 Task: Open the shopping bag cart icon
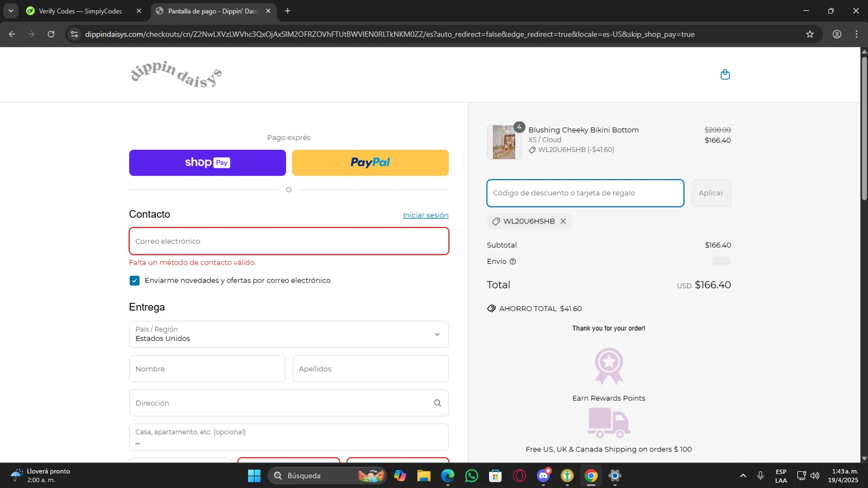(725, 75)
